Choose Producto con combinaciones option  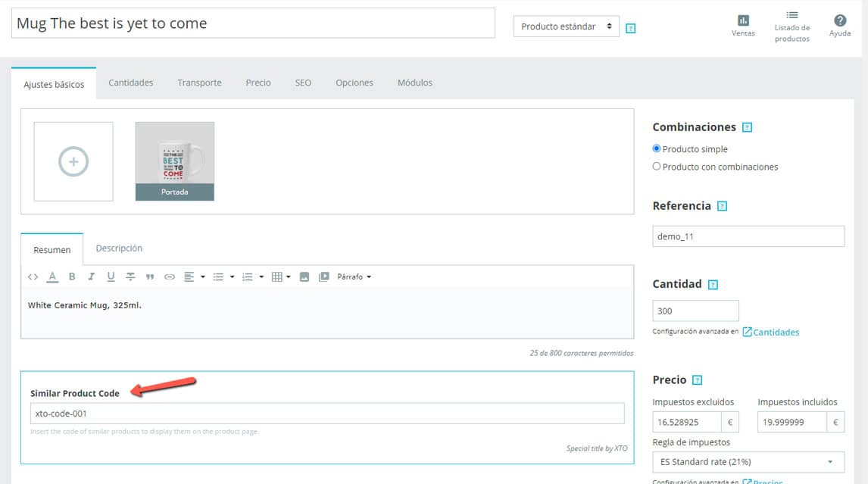coord(657,166)
